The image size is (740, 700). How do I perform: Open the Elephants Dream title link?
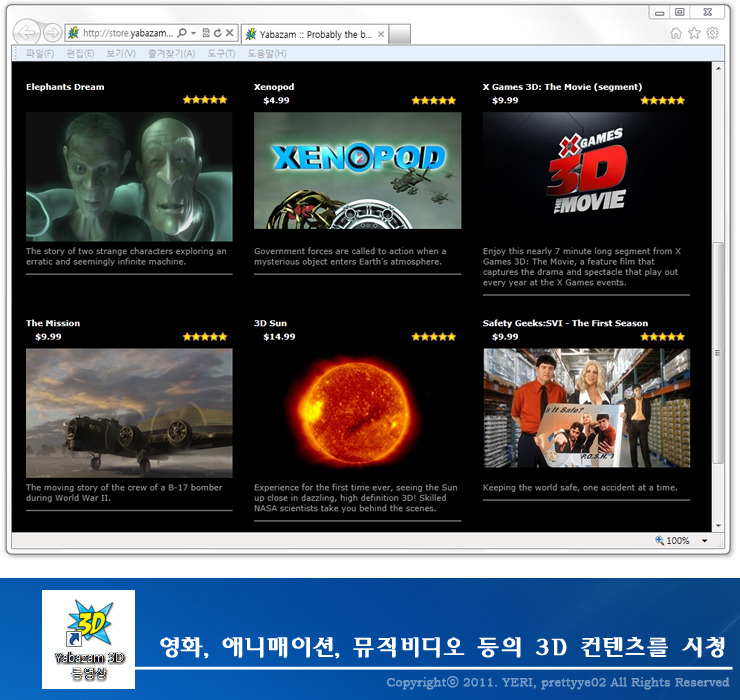(x=65, y=87)
